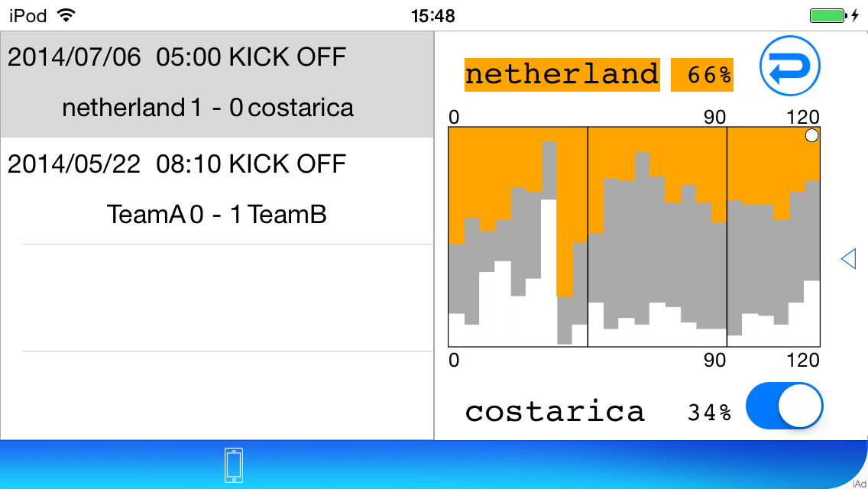This screenshot has width=868, height=489.
Task: Tap the 2014/05/22 08:10 KICK OFF line
Action: [177, 164]
